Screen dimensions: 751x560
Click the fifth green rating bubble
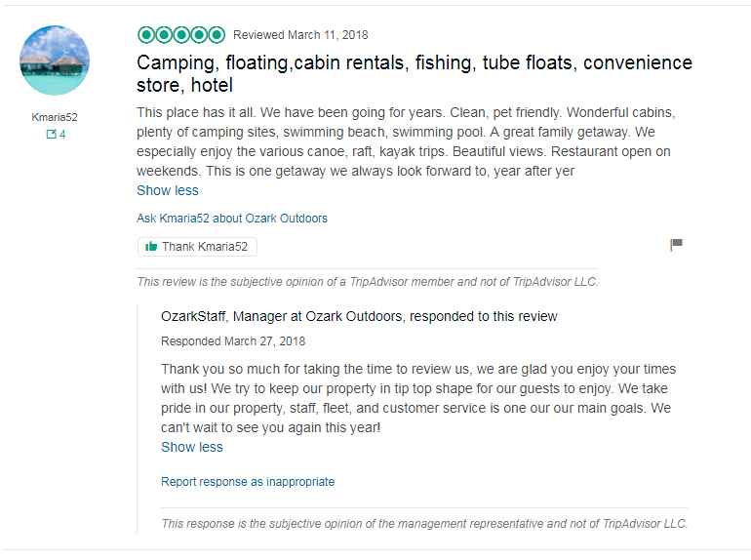point(217,35)
